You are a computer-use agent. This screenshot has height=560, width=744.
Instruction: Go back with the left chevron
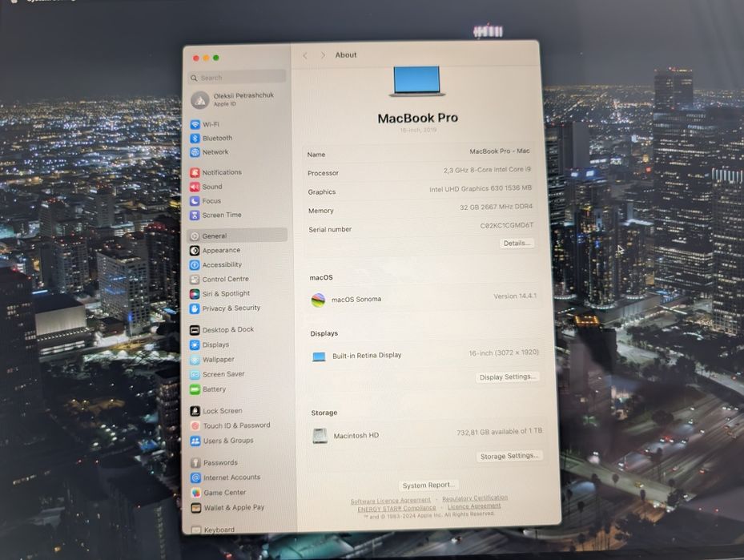click(x=305, y=55)
